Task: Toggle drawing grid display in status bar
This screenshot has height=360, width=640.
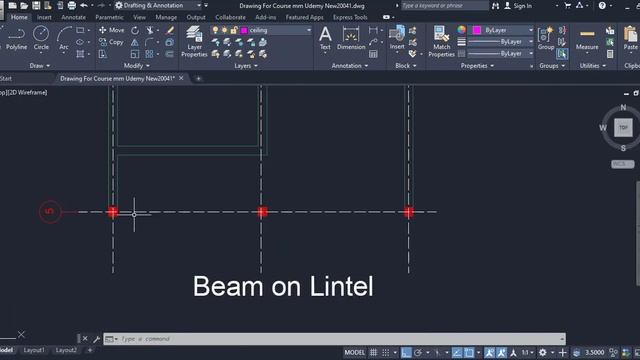Action: 373,352
